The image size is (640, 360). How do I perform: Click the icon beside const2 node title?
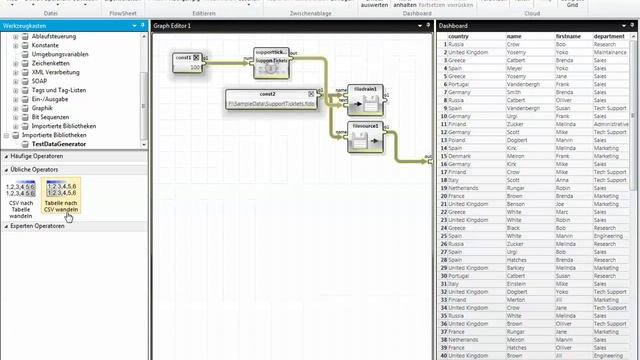[x=311, y=94]
